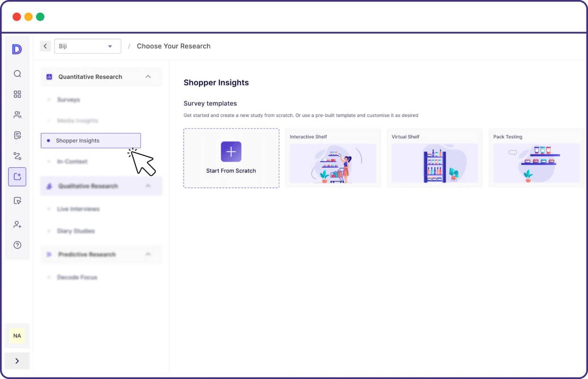Image resolution: width=588 pixels, height=379 pixels.
Task: Click the Qualitative Research section icon
Action: click(49, 186)
